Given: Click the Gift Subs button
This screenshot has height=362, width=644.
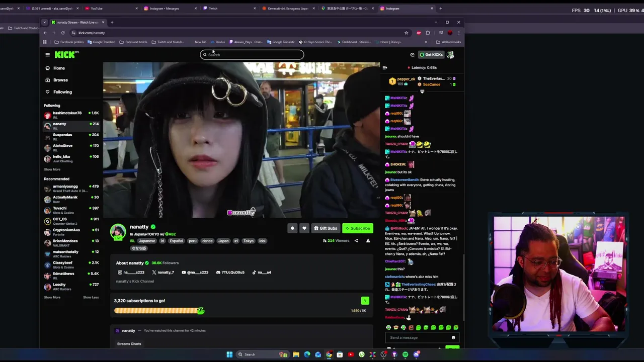Looking at the screenshot, I should click(x=325, y=228).
